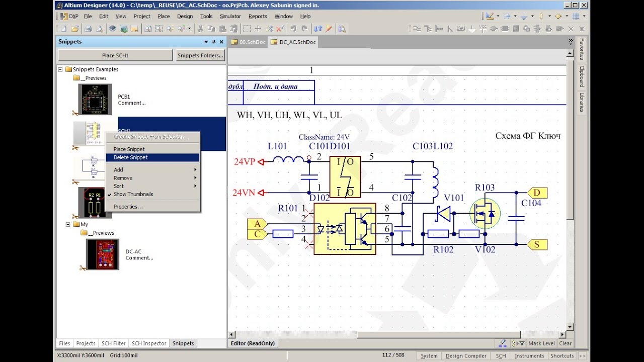The image size is (644, 362).
Task: Click the Move Selection cross icon
Action: 258,29
